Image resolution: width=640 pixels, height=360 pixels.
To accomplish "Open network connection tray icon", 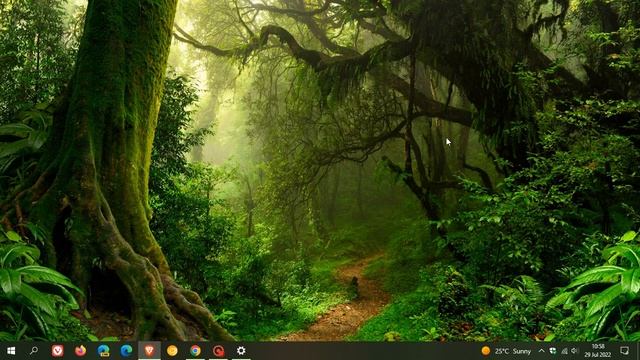I will click(x=564, y=351).
